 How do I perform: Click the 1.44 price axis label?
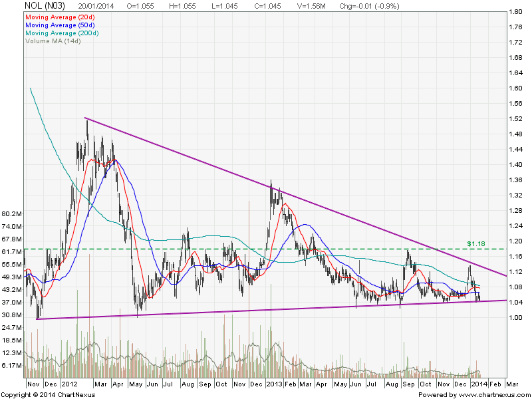[516, 149]
